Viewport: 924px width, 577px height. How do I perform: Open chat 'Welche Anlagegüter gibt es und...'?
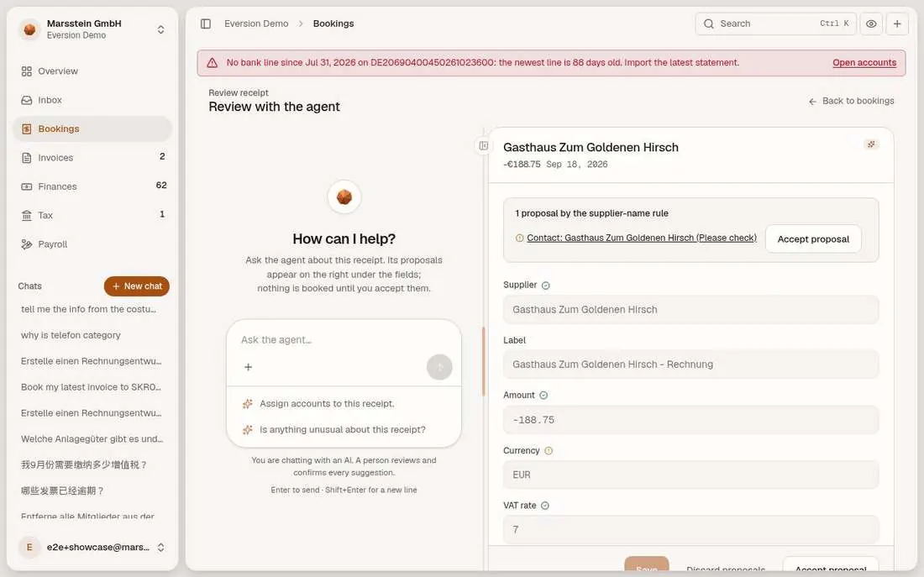[x=92, y=439]
